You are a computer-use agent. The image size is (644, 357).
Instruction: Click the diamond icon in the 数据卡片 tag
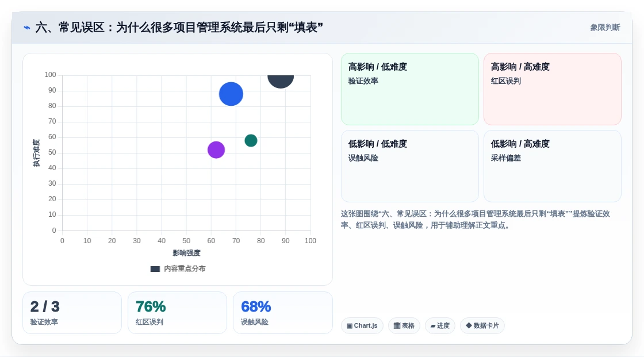point(469,325)
